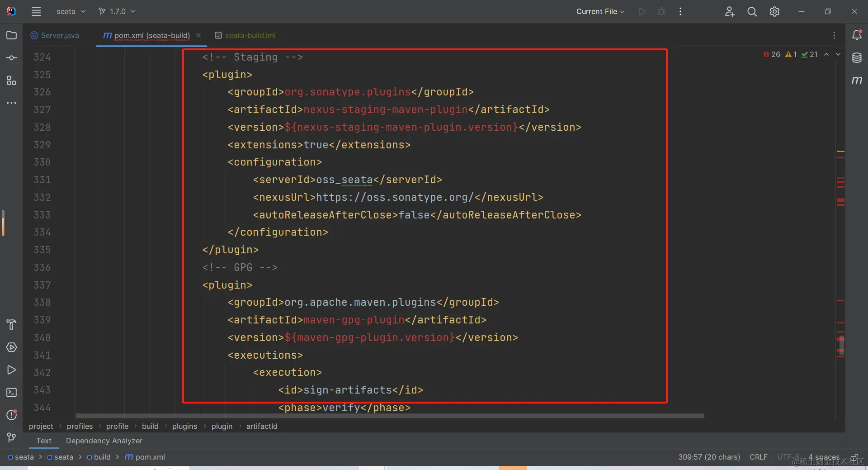Open More Actions vertical dots in toolbar
868x470 pixels.
click(x=680, y=12)
